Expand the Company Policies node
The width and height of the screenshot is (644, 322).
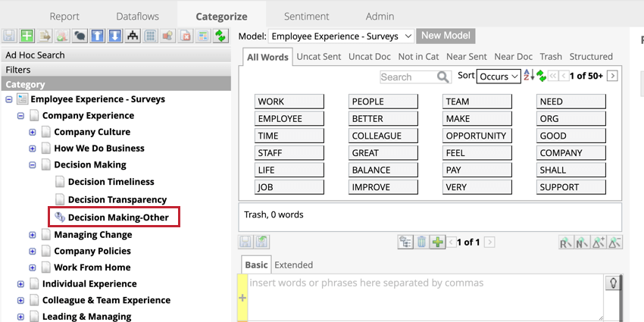(33, 251)
